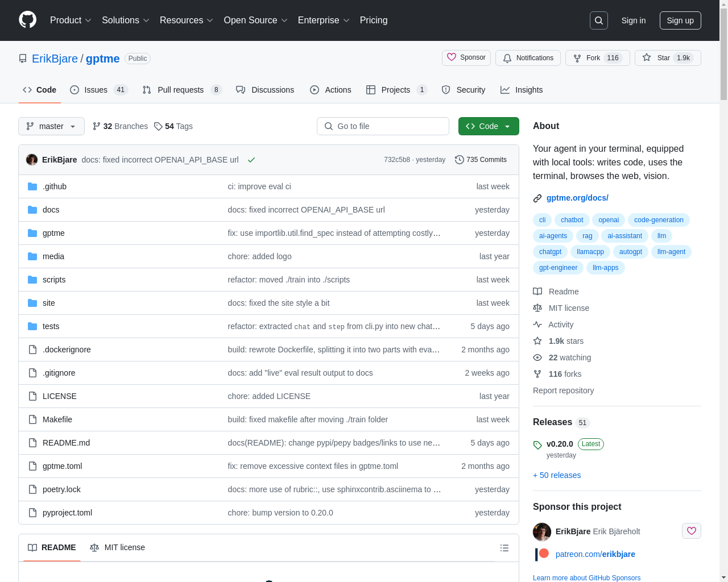Click the pulse icon next to Activity
This screenshot has width=728, height=582.
coord(537,325)
